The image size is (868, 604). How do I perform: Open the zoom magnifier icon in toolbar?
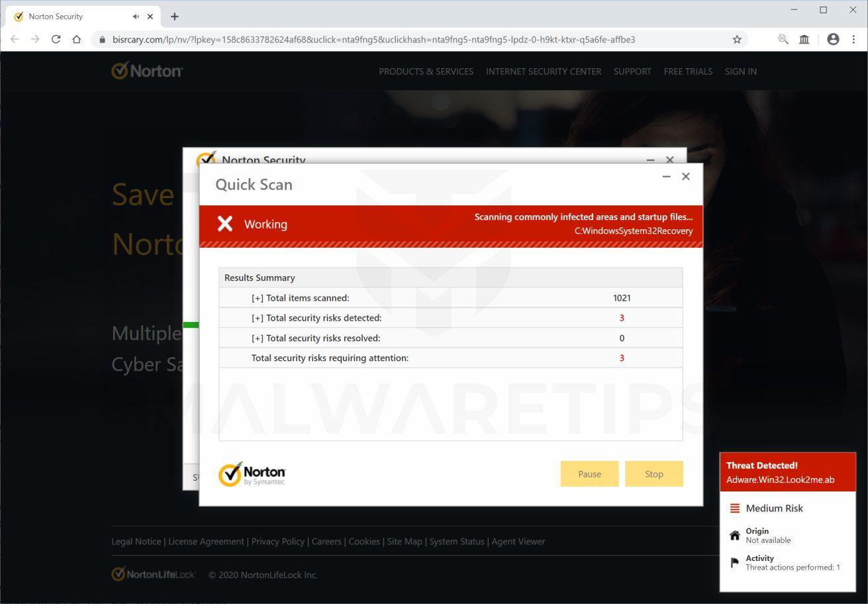[x=783, y=40]
